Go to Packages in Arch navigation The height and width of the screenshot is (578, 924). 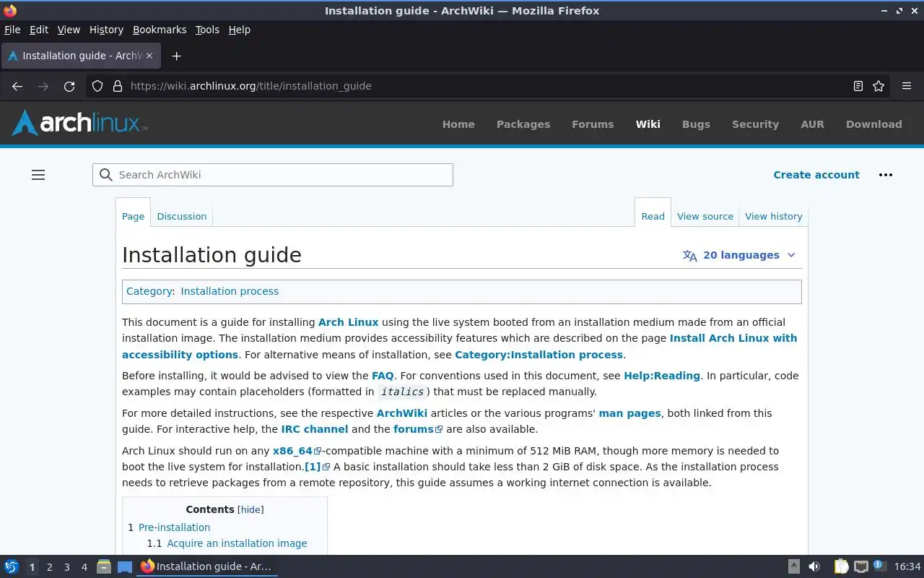[523, 124]
